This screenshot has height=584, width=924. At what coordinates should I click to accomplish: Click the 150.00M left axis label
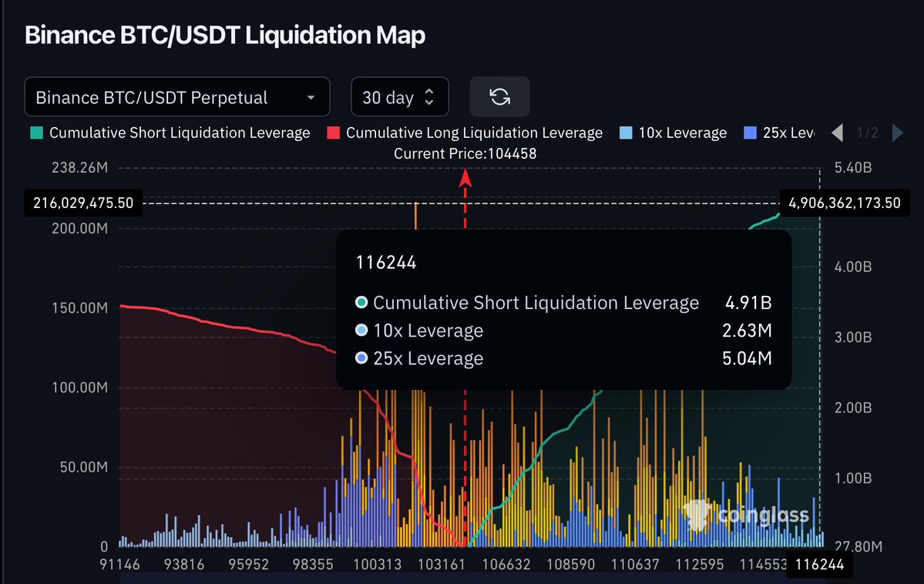point(79,307)
